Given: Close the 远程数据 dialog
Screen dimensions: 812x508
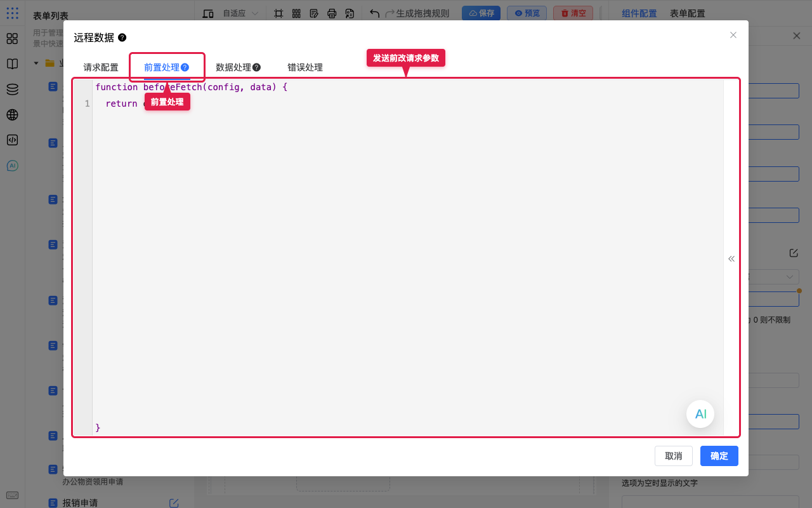Looking at the screenshot, I should pos(733,35).
